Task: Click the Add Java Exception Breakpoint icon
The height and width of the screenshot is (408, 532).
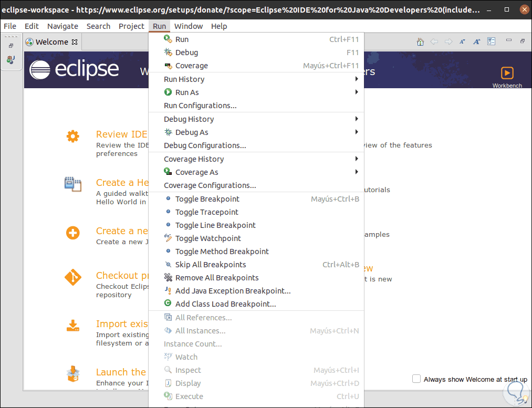Action: click(x=168, y=291)
